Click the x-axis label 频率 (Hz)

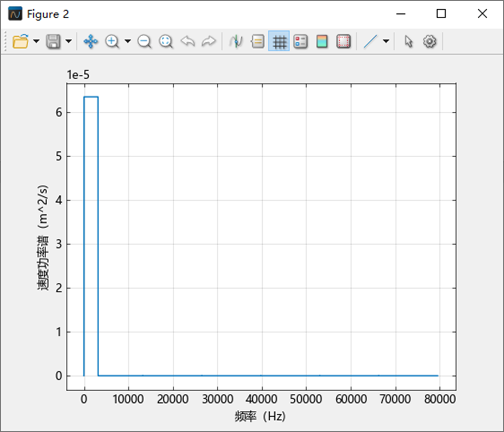[260, 417]
